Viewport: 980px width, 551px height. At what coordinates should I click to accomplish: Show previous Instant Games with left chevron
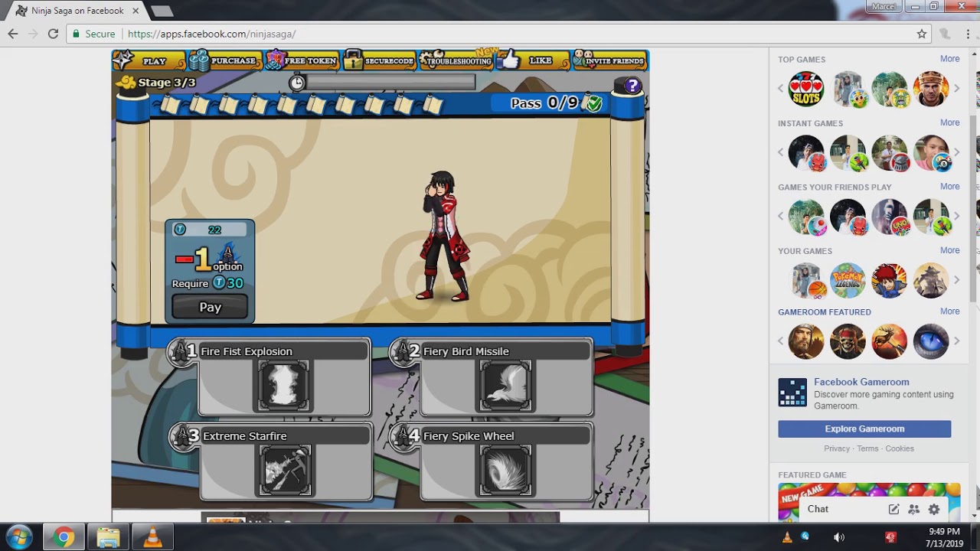781,152
